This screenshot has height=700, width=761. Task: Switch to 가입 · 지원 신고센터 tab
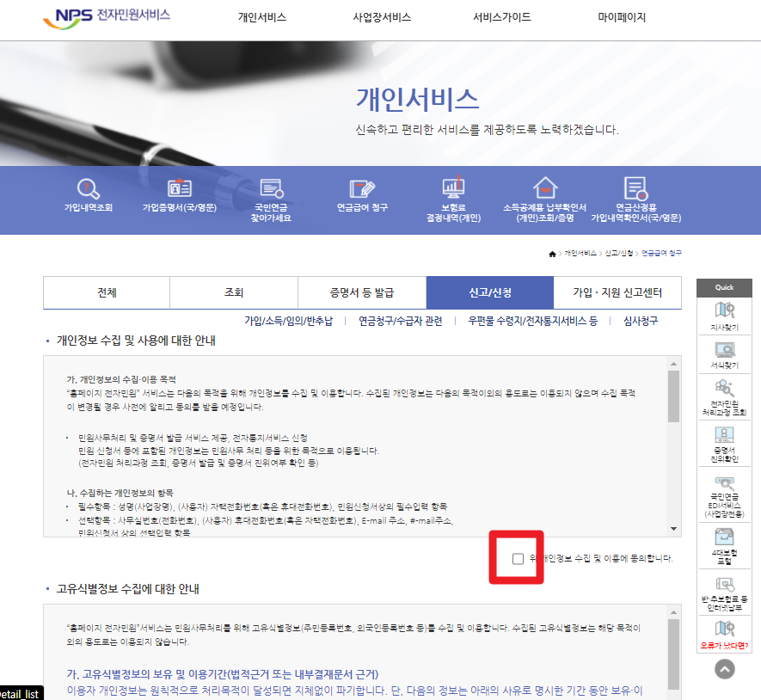click(617, 292)
